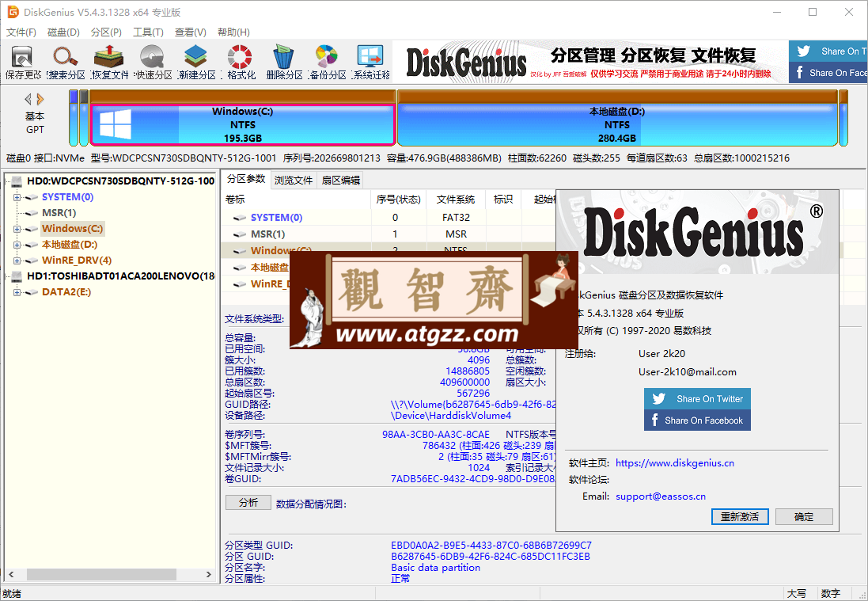Click the Save All (保存更改) toolbar icon
This screenshot has width=868, height=601.
(x=23, y=62)
